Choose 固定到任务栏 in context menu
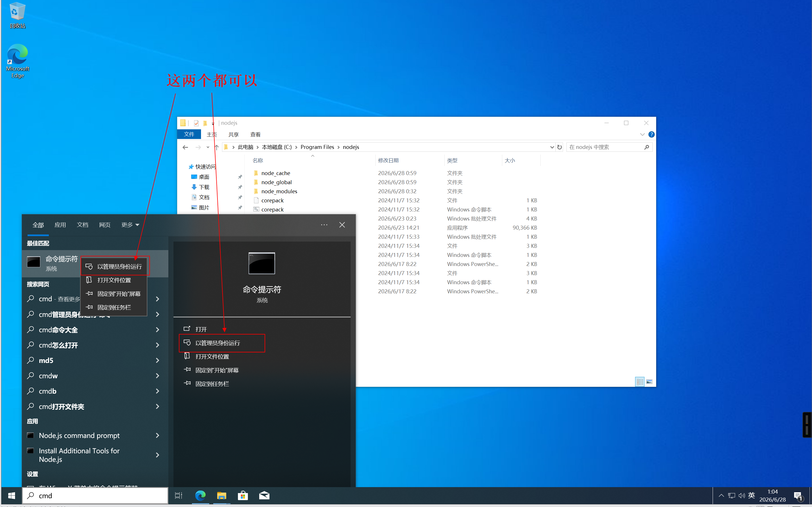The image size is (812, 507). click(x=114, y=307)
